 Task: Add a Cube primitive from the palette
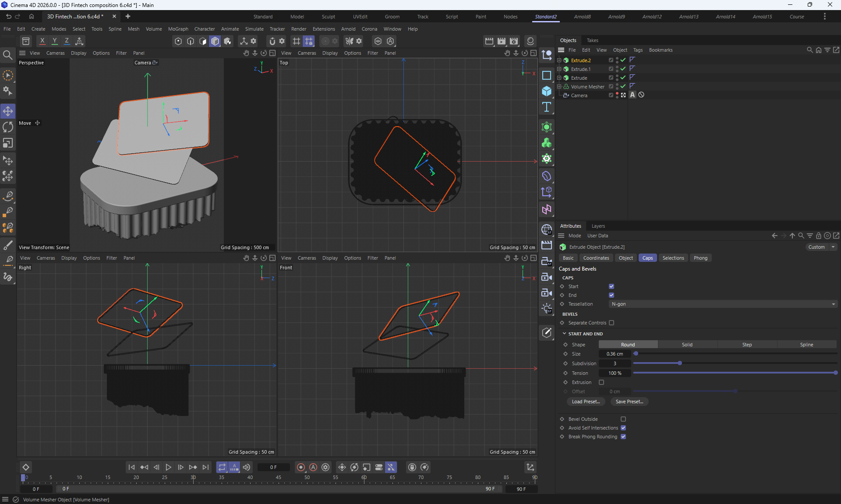pyautogui.click(x=546, y=91)
